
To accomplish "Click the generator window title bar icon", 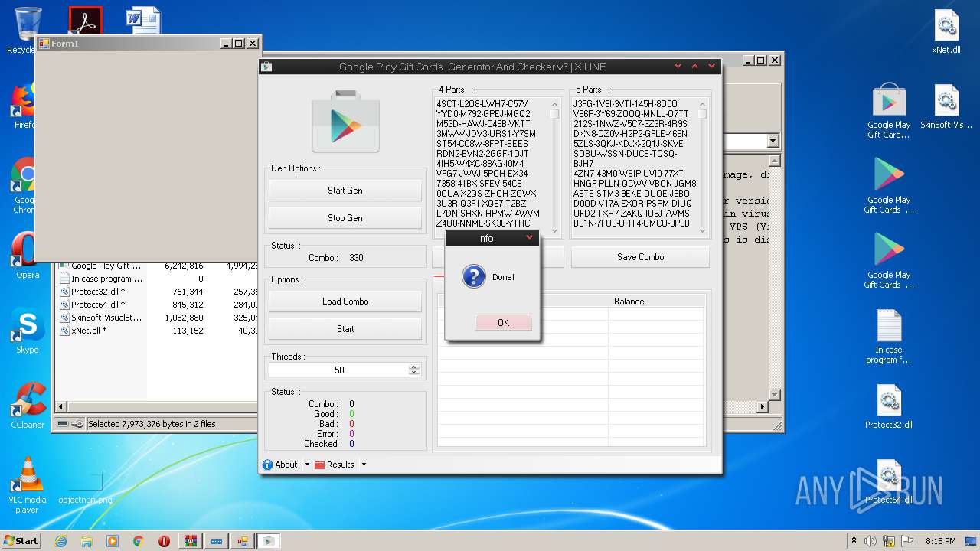I will click(266, 67).
